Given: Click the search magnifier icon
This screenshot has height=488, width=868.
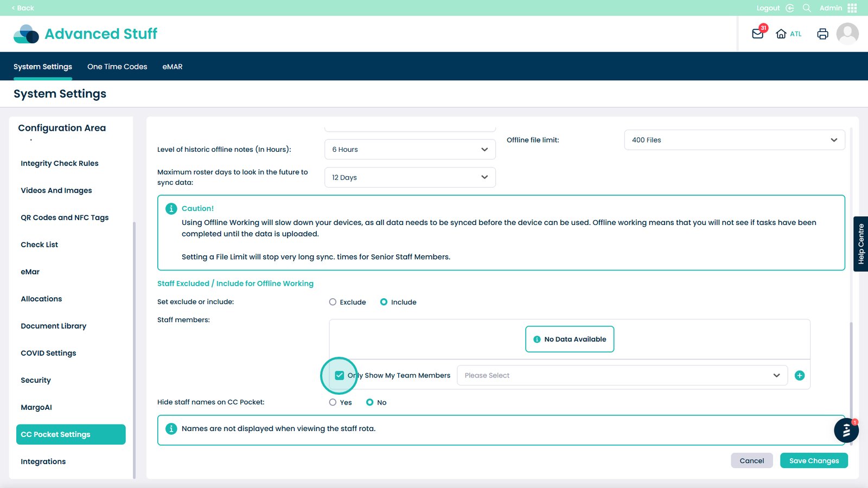Looking at the screenshot, I should click(807, 8).
